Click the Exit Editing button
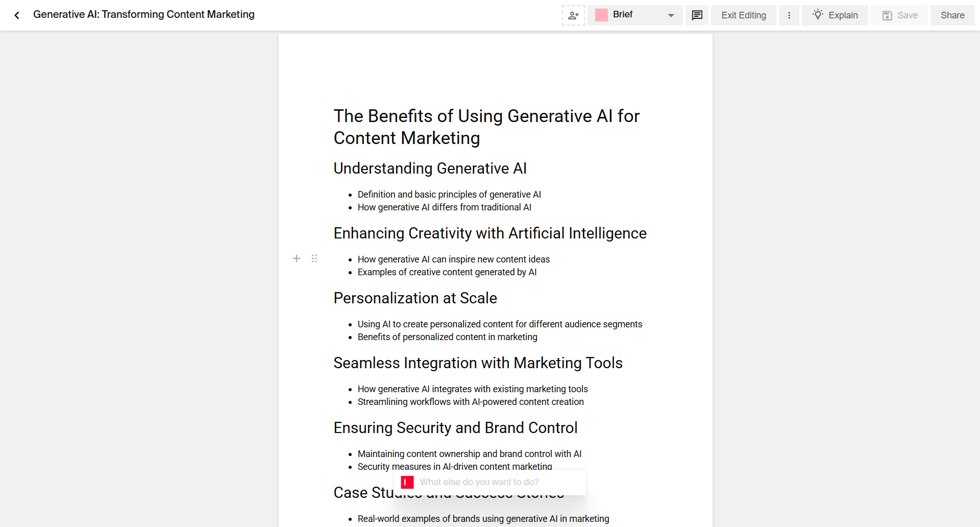Viewport: 980px width, 527px height. (x=744, y=15)
